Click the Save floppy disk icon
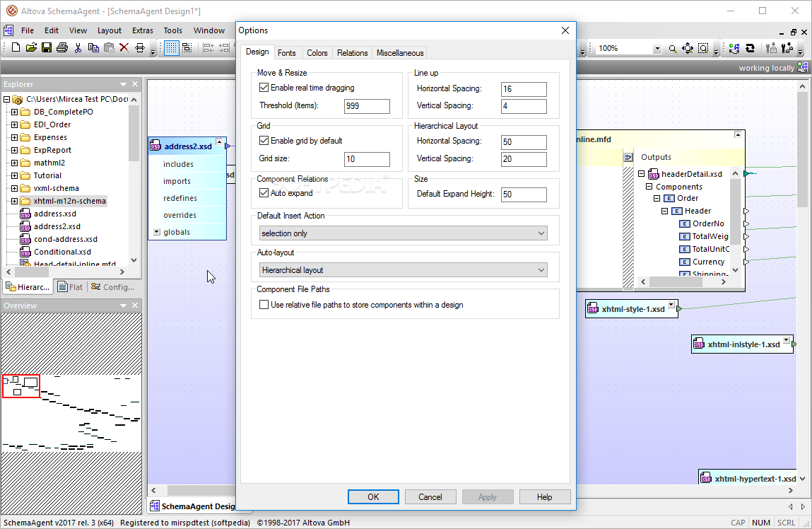The image size is (812, 529). (x=47, y=47)
